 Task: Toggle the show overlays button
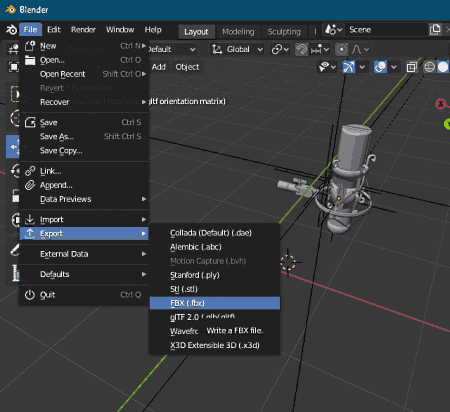pos(380,67)
